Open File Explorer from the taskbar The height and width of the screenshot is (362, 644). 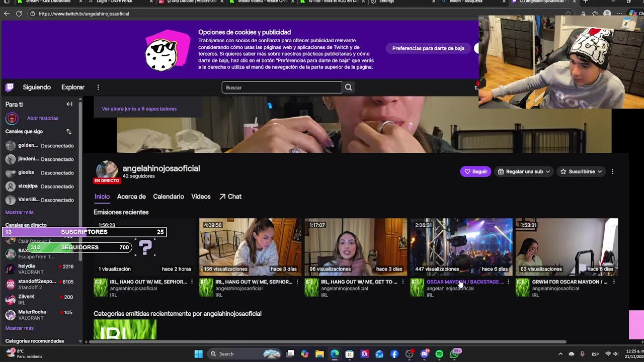319,354
